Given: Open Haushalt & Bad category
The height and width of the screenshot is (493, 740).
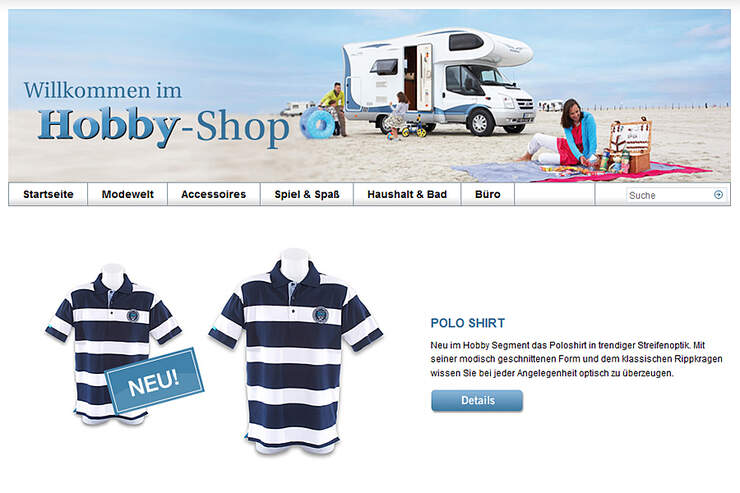Looking at the screenshot, I should tap(407, 194).
